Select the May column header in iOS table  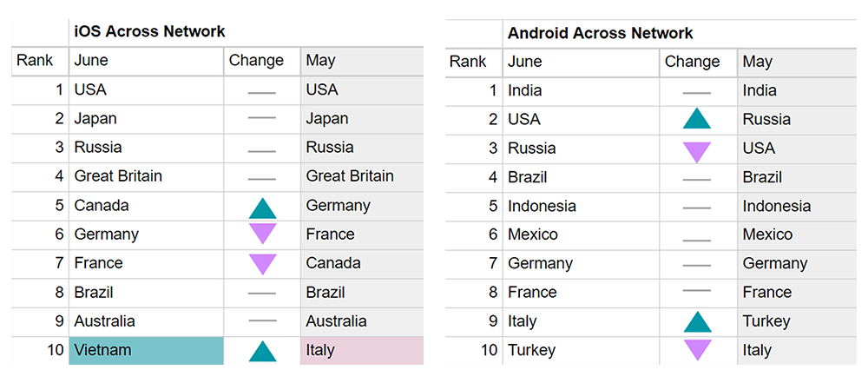coord(321,61)
